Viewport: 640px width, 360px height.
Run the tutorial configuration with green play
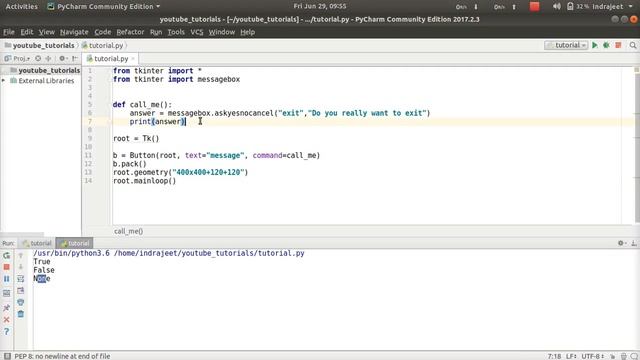(x=595, y=45)
